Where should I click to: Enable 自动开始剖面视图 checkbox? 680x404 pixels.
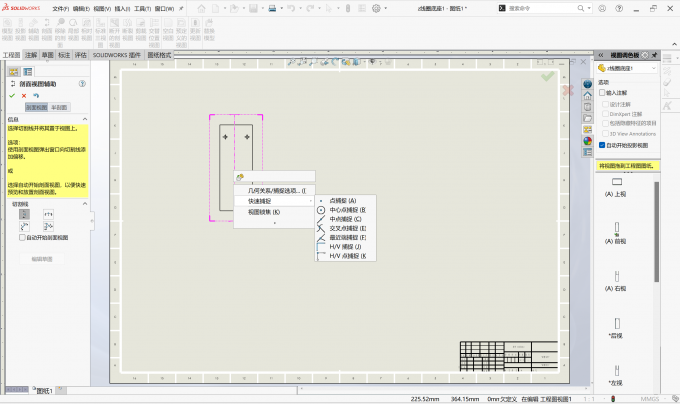click(22, 238)
